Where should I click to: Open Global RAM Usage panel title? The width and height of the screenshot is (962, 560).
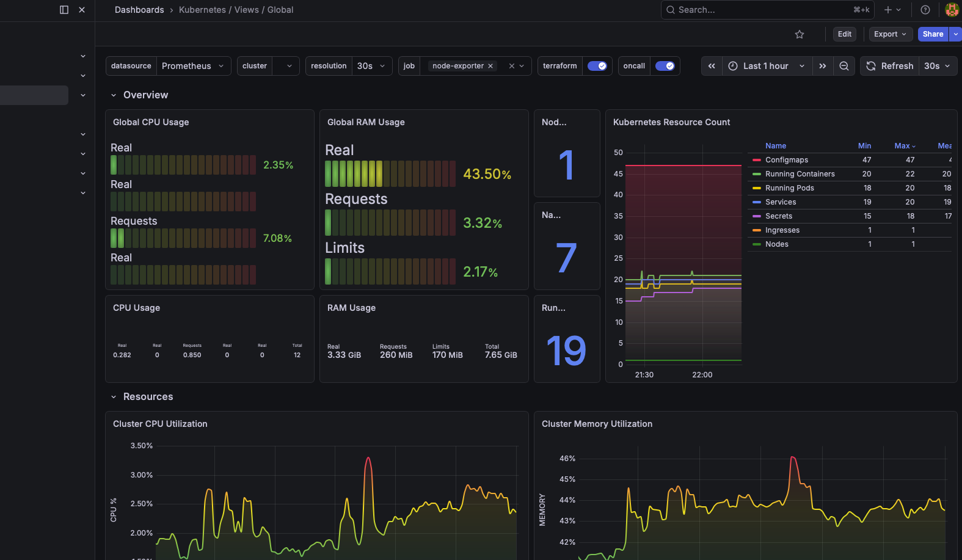pyautogui.click(x=366, y=122)
